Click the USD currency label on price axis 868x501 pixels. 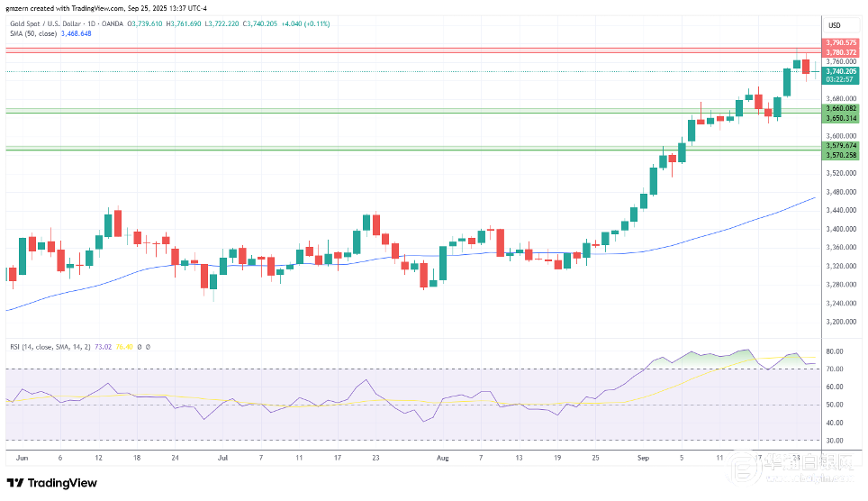834,24
